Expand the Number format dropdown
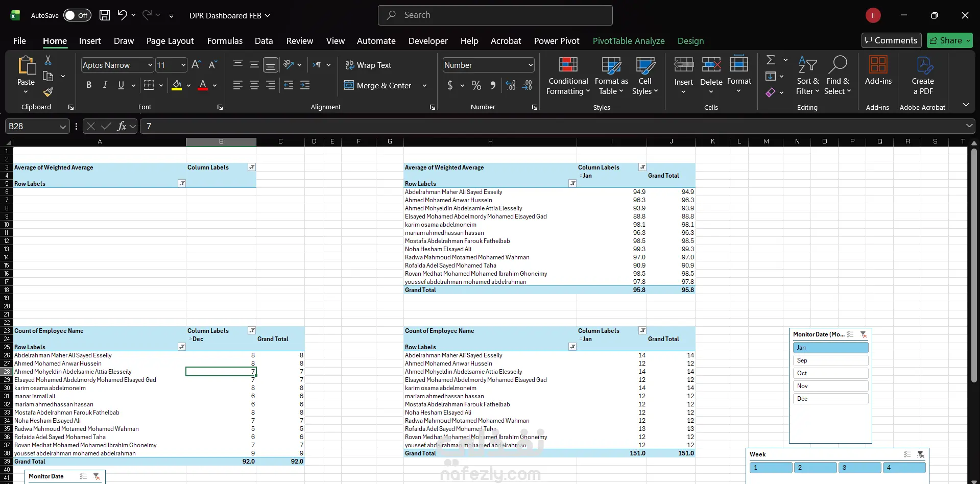The height and width of the screenshot is (484, 980). 531,65
